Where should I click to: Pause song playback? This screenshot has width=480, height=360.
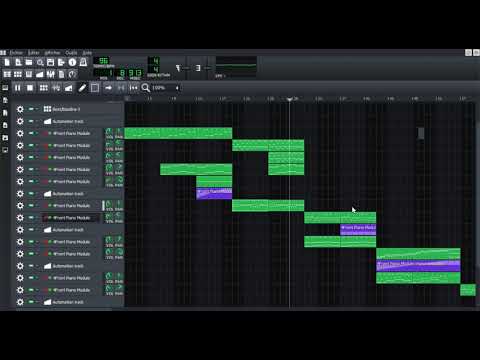pos(17,88)
